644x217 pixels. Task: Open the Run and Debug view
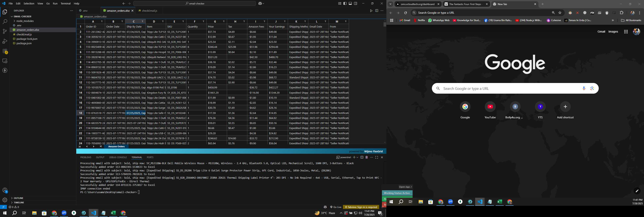(x=5, y=41)
